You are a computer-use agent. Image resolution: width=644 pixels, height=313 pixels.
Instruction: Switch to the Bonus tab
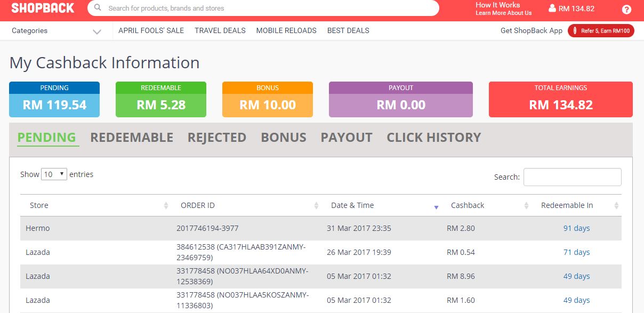[x=284, y=138]
